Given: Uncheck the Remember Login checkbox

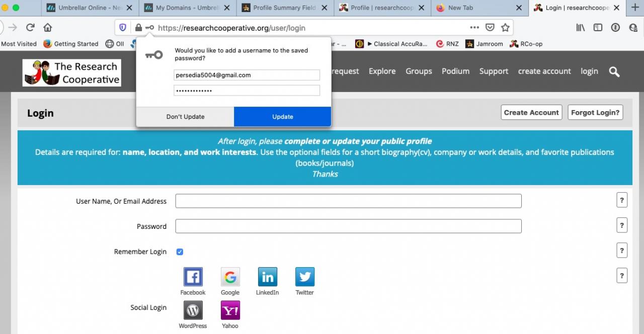Looking at the screenshot, I should [x=180, y=252].
